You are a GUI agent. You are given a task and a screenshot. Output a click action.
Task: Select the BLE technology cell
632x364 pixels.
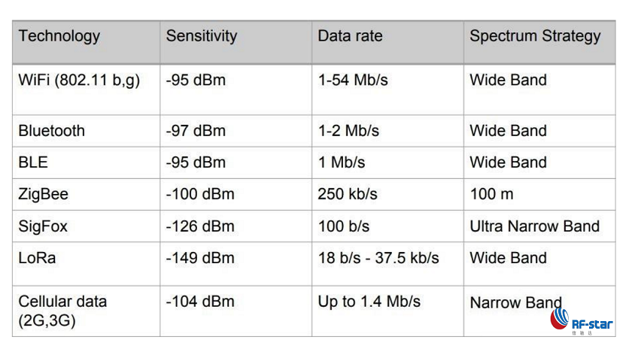32,162
